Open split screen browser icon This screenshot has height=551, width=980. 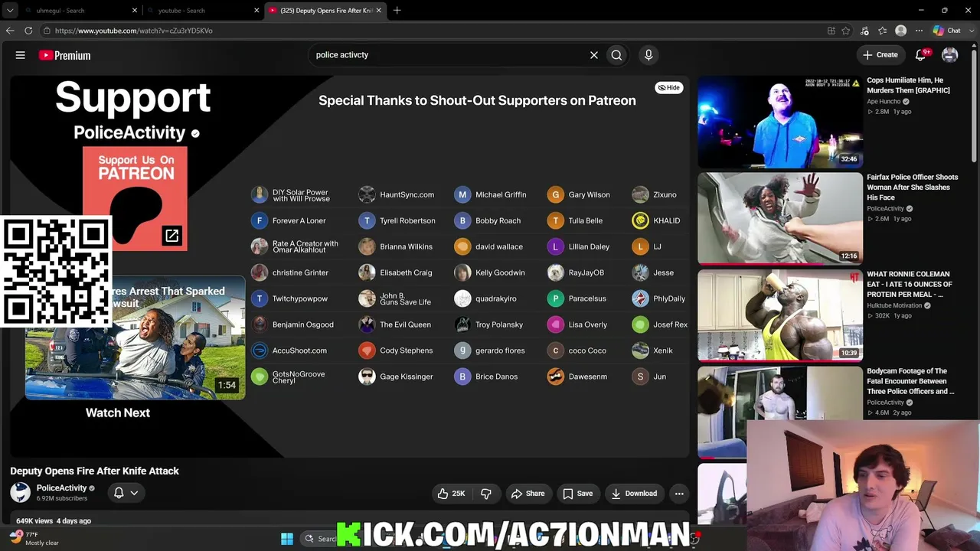(x=831, y=31)
